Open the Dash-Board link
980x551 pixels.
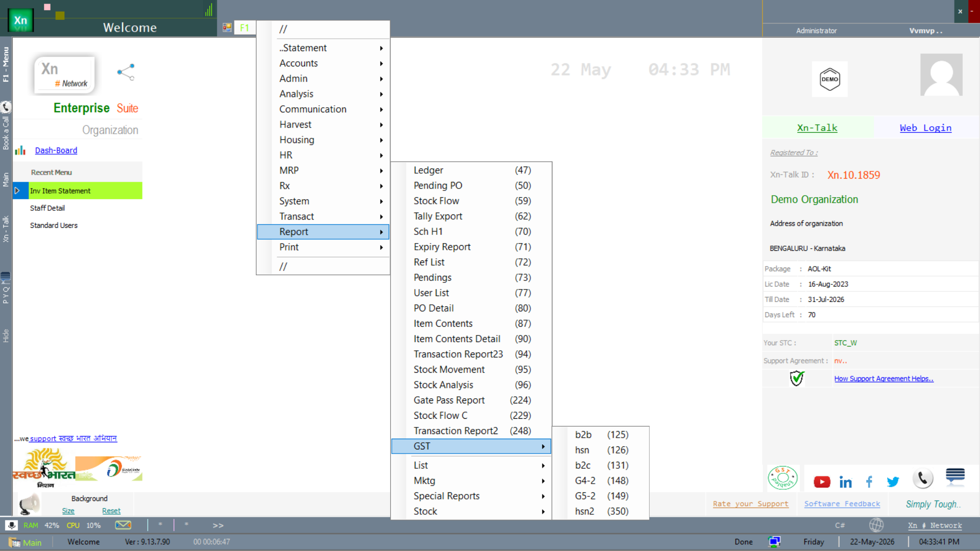[x=56, y=150]
